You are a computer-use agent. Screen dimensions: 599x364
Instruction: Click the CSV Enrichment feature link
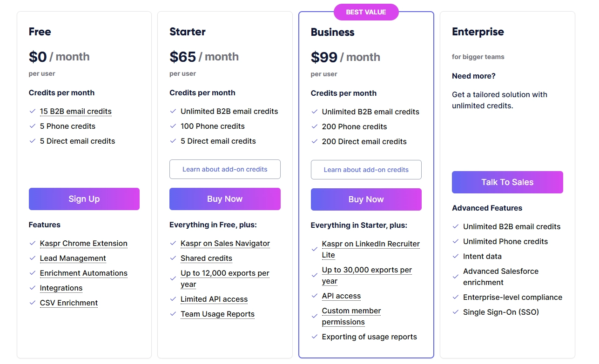pyautogui.click(x=69, y=303)
